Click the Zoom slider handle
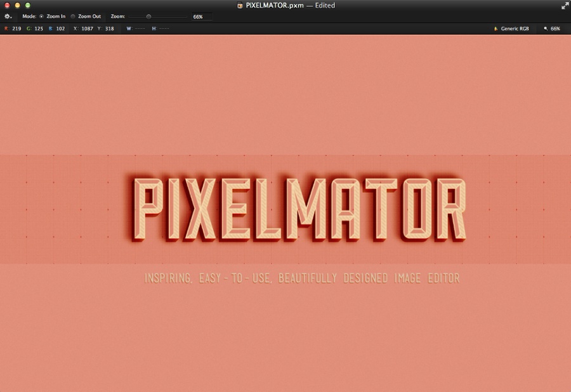The width and height of the screenshot is (571, 392). point(148,16)
